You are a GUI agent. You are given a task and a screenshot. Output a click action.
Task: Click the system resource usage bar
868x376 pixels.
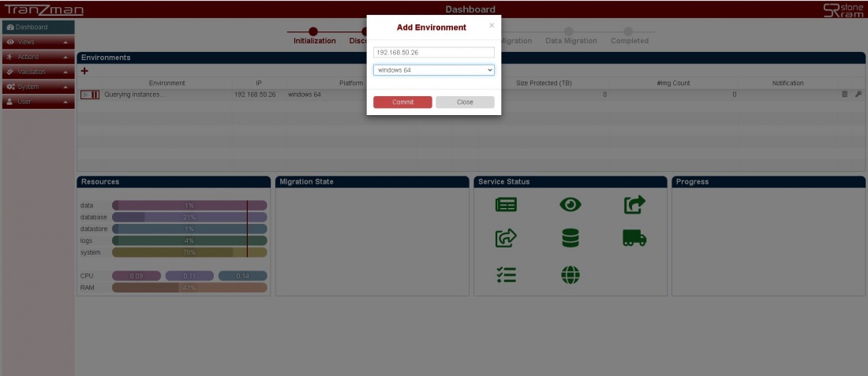pos(189,253)
